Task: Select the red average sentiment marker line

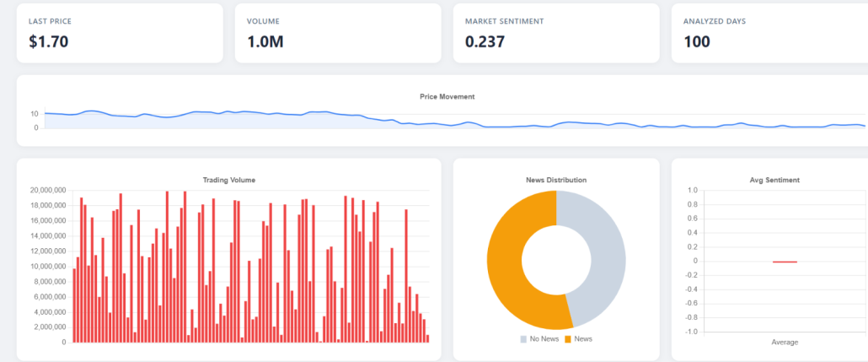Action: point(785,262)
